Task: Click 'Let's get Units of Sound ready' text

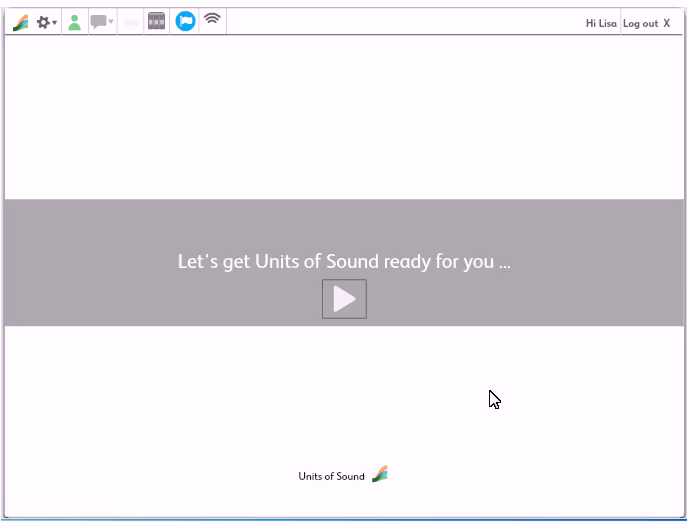Action: (x=344, y=262)
